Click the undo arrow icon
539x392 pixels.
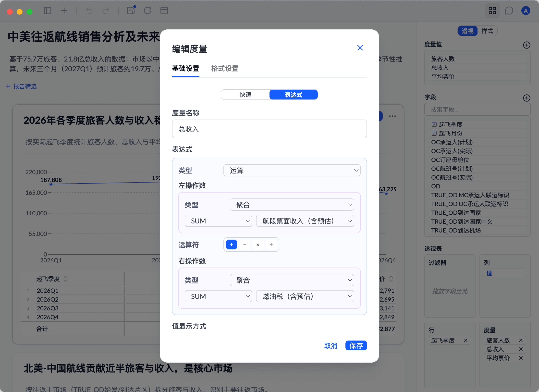coord(89,11)
